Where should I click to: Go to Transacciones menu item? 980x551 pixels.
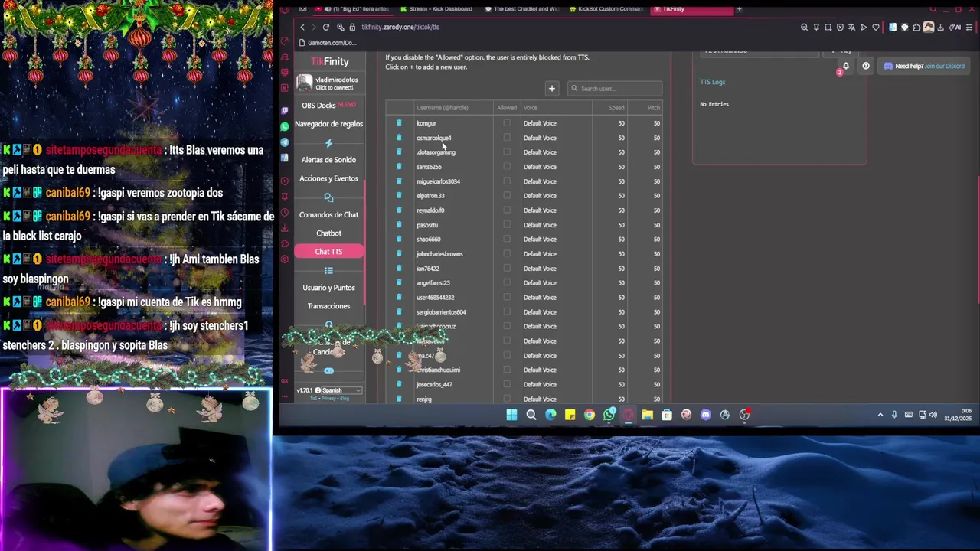coord(328,306)
